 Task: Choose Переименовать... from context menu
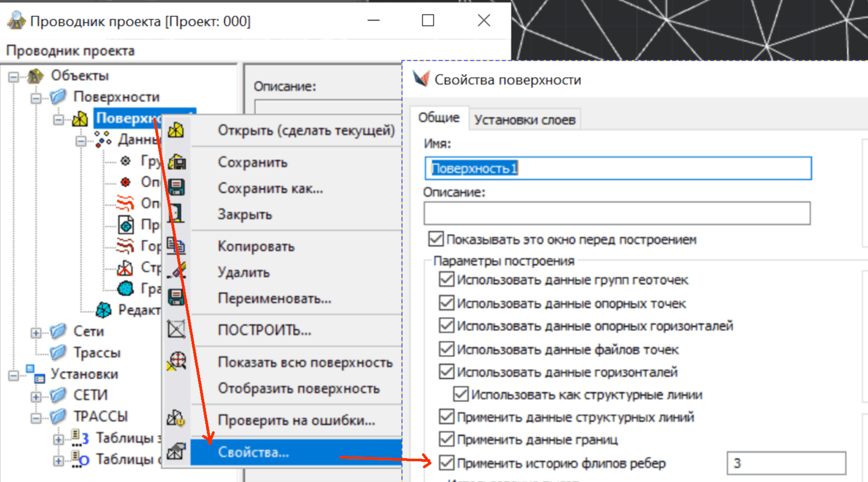[x=274, y=298]
